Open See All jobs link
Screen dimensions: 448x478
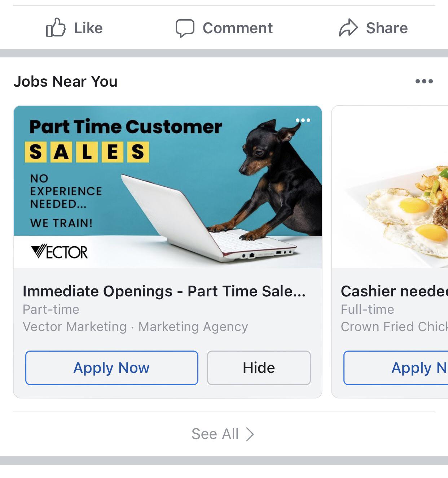click(215, 434)
